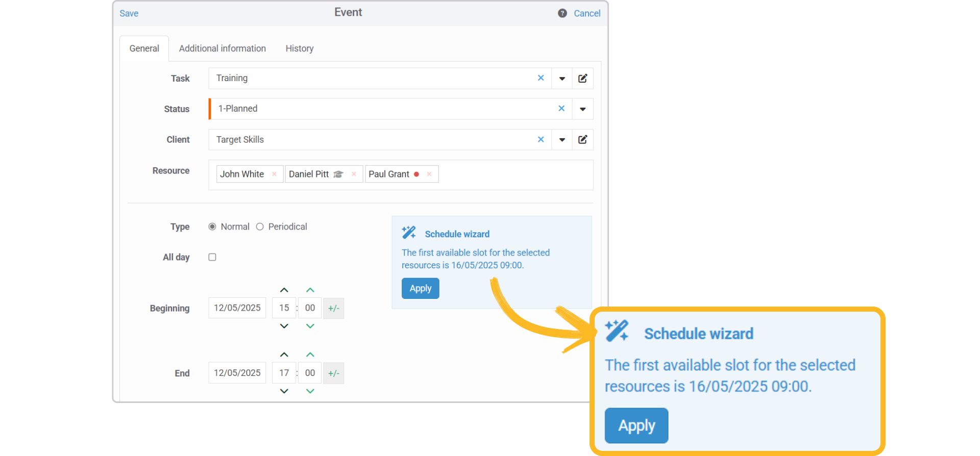This screenshot has height=456, width=980.
Task: Save the event
Action: (x=129, y=13)
